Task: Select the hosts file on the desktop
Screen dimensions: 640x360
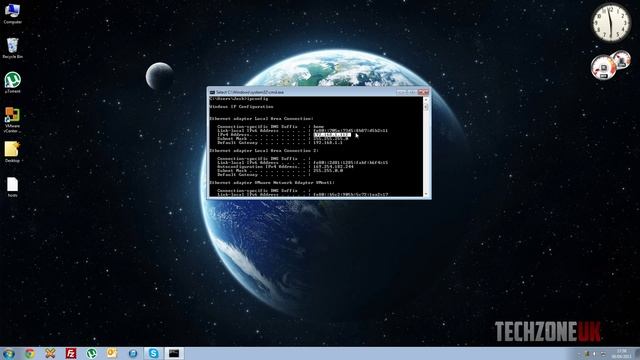Action: (12, 187)
